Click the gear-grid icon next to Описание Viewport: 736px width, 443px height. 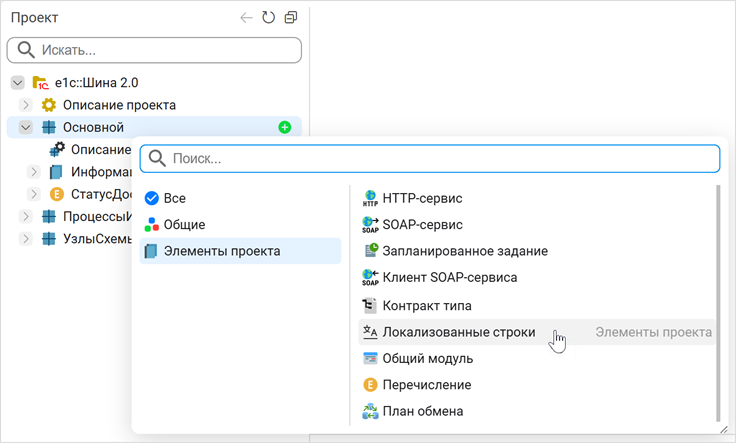pyautogui.click(x=57, y=149)
